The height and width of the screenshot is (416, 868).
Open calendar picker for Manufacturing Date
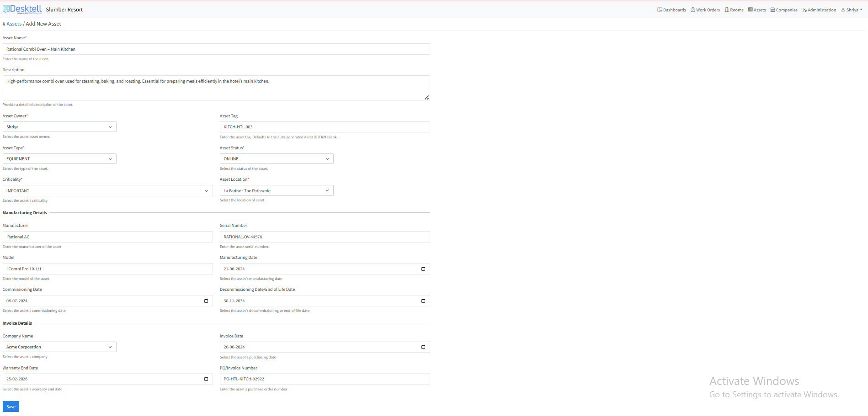[423, 269]
